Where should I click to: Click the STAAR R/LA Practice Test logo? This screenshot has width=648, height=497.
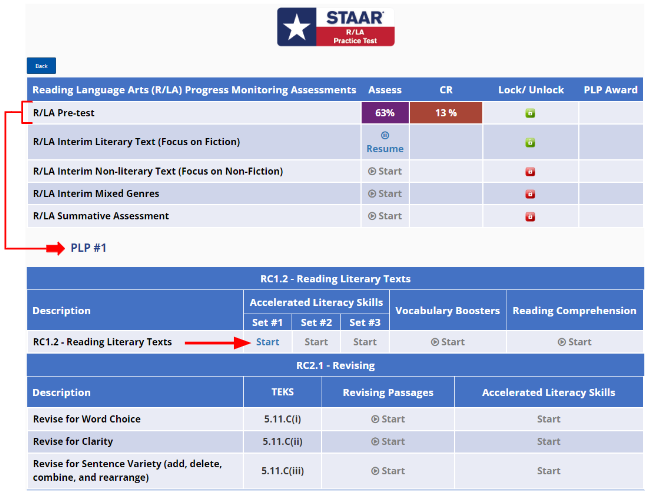click(x=336, y=27)
